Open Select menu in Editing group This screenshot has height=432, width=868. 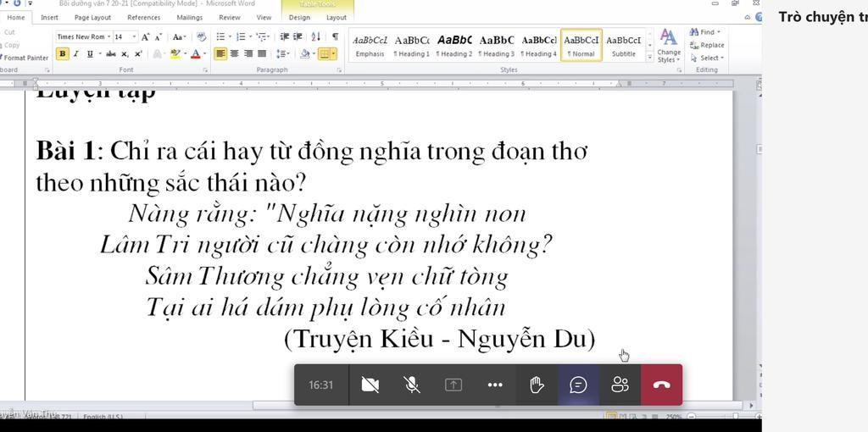click(707, 58)
